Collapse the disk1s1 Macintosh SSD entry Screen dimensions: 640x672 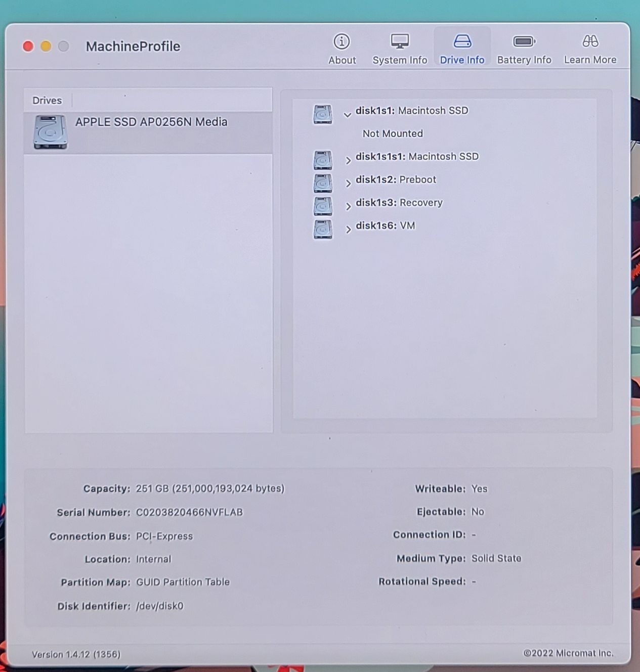tap(348, 115)
